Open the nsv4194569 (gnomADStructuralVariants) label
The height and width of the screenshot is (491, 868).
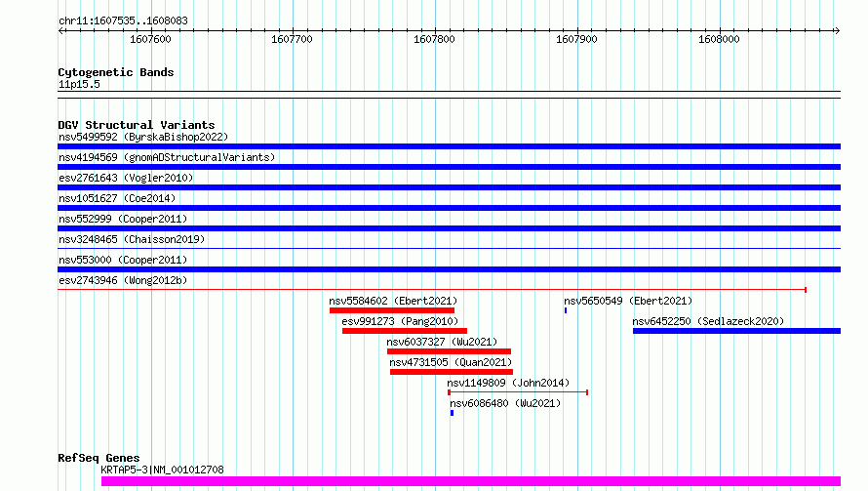167,157
